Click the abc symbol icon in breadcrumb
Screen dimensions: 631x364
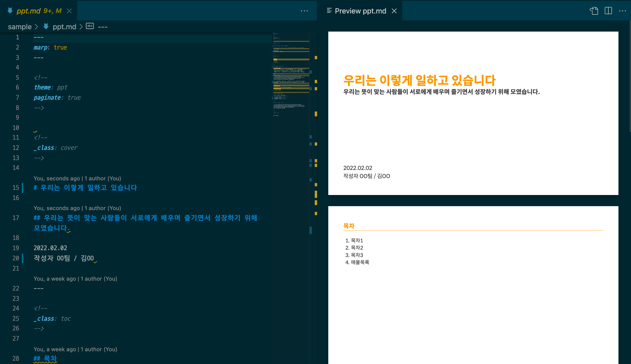click(90, 26)
